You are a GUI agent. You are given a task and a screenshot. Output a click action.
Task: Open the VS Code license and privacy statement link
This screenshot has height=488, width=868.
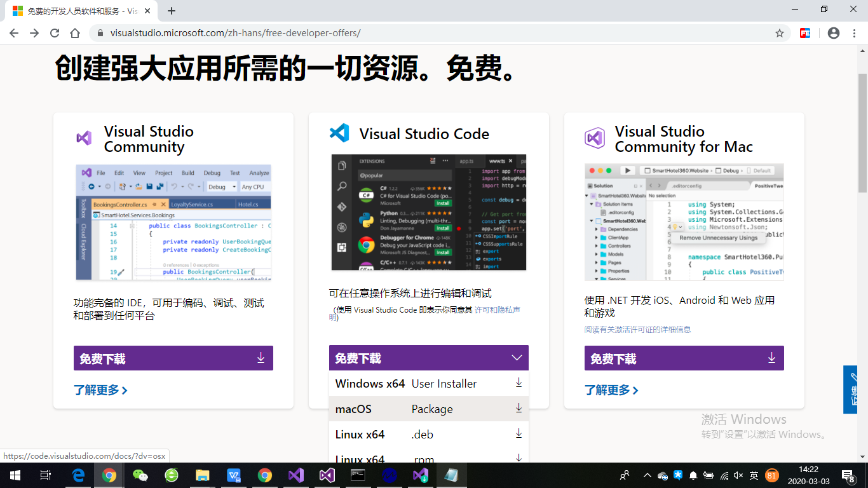pyautogui.click(x=497, y=310)
